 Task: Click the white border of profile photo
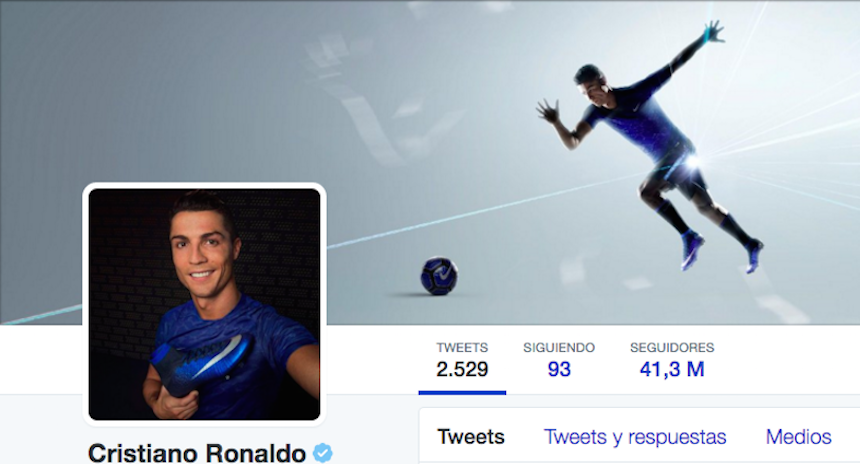pos(204,186)
